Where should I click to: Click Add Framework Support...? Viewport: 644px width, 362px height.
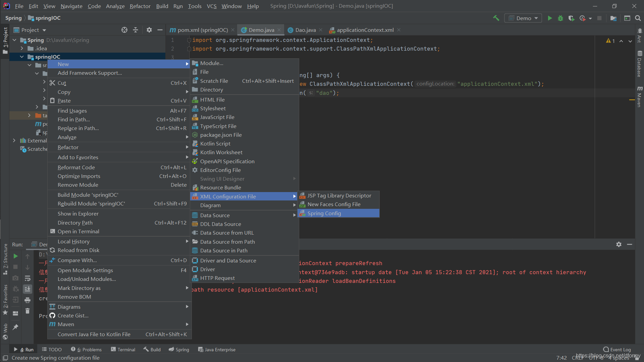[119, 73]
